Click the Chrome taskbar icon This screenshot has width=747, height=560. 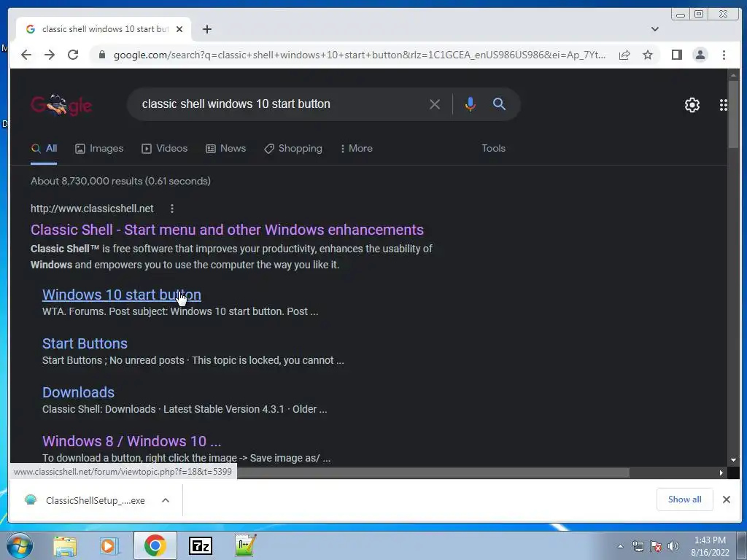[x=155, y=545]
